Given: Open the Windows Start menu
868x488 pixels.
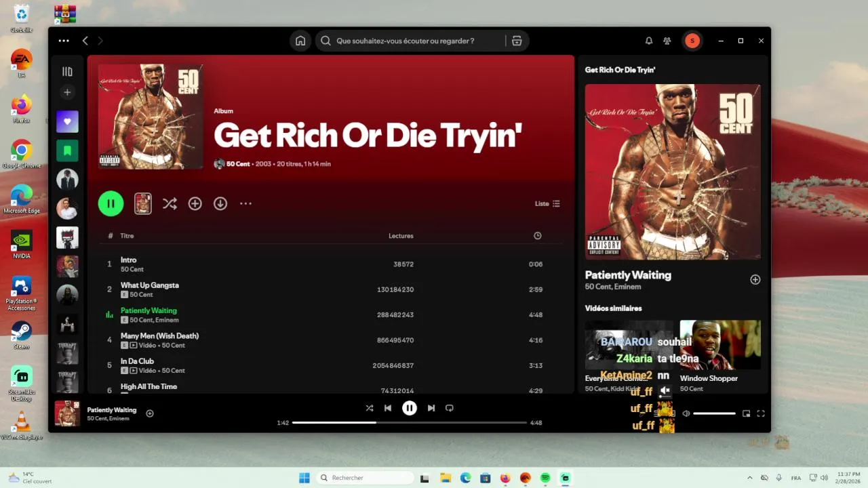Looking at the screenshot, I should (304, 478).
